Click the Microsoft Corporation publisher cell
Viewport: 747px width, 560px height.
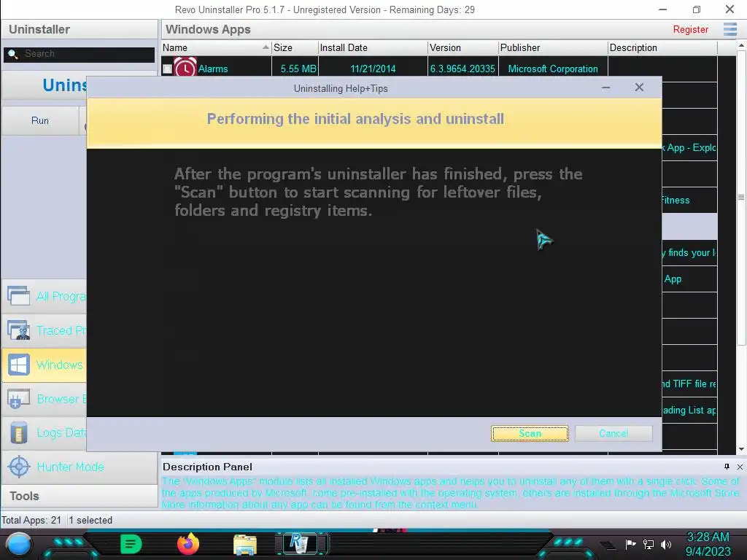(x=553, y=69)
